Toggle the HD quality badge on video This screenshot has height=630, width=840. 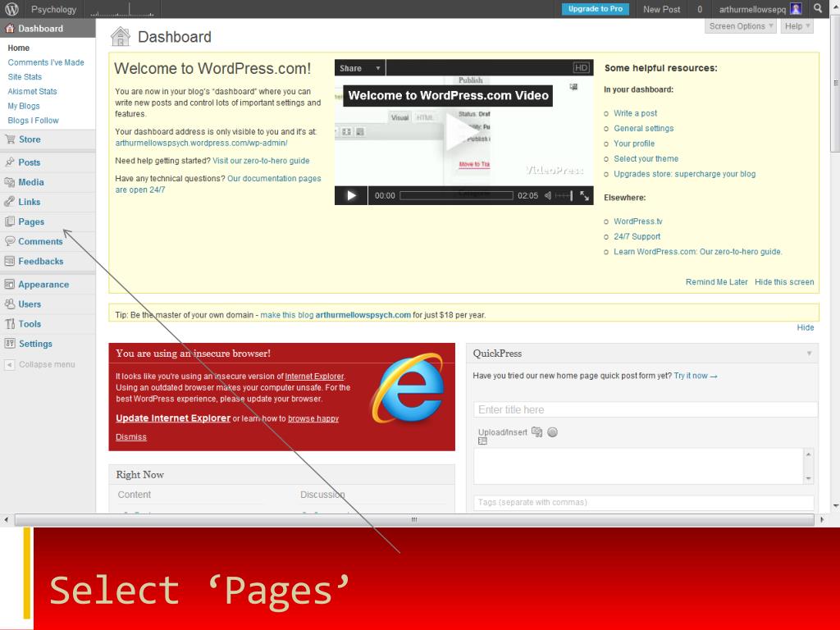pos(582,67)
